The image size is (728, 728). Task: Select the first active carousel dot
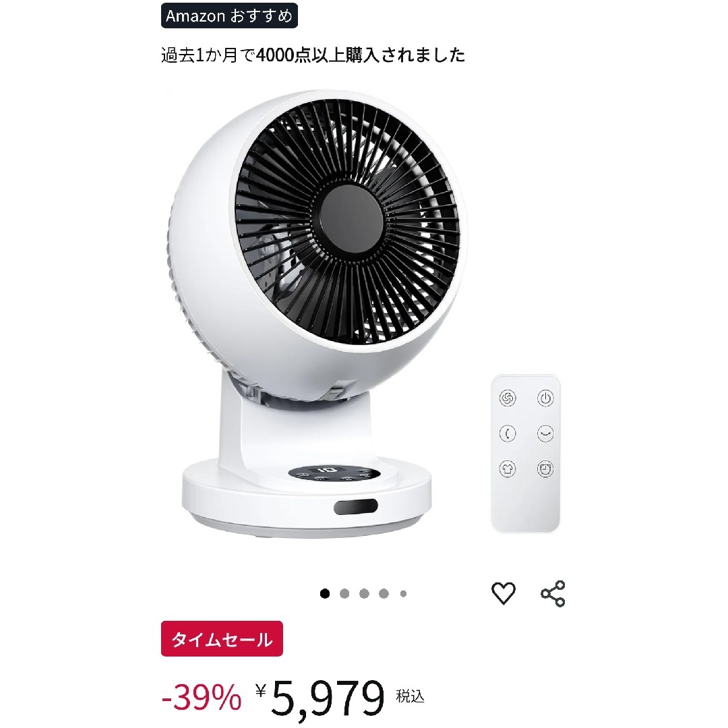[325, 593]
